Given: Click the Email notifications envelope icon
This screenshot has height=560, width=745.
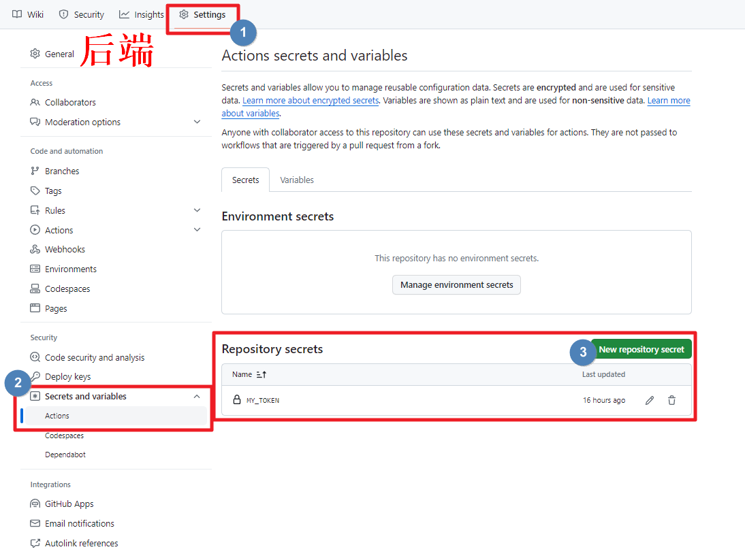Looking at the screenshot, I should click(35, 524).
